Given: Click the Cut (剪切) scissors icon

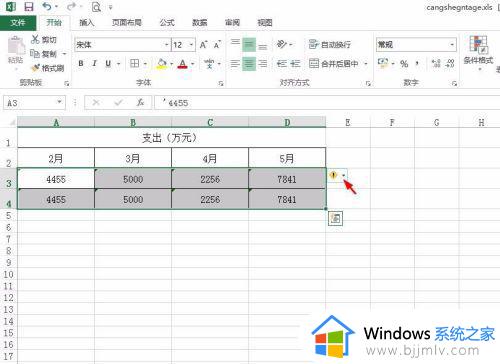Looking at the screenshot, I should click(x=35, y=40).
